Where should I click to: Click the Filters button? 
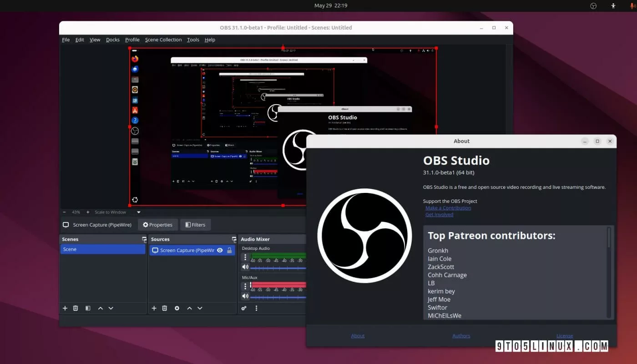(195, 225)
